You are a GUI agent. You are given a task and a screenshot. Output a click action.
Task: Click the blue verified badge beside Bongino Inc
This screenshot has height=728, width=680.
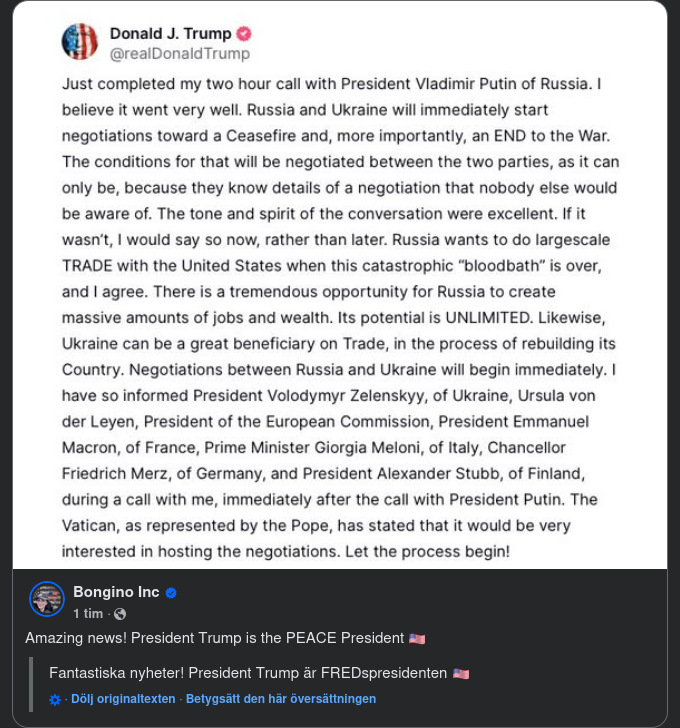(172, 593)
